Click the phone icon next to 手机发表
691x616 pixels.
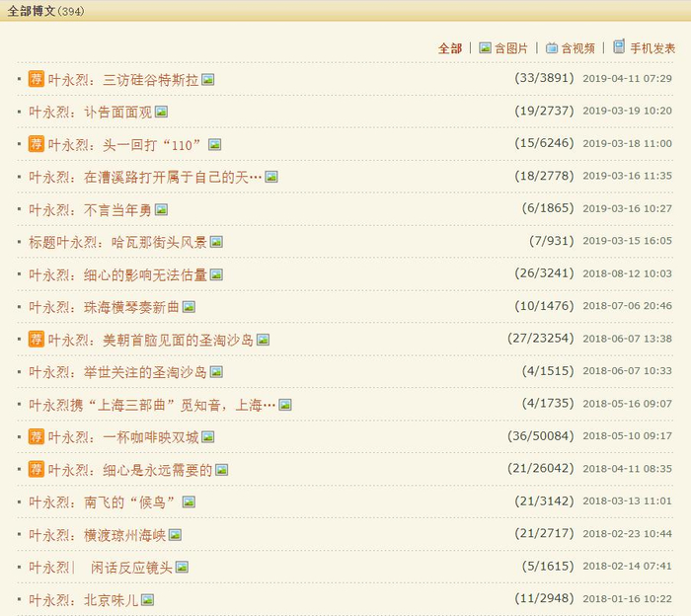click(x=619, y=46)
